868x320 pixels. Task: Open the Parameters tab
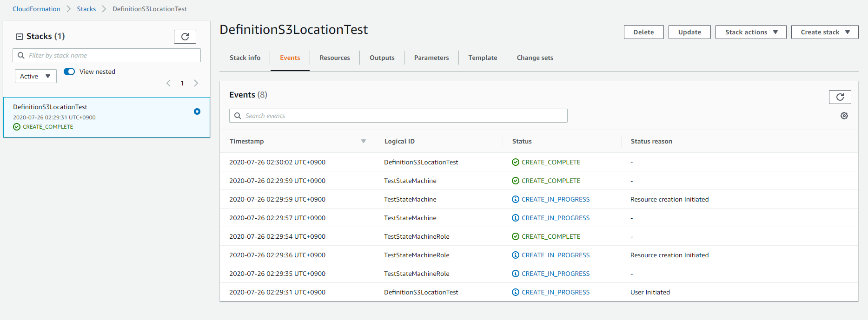[x=431, y=58]
